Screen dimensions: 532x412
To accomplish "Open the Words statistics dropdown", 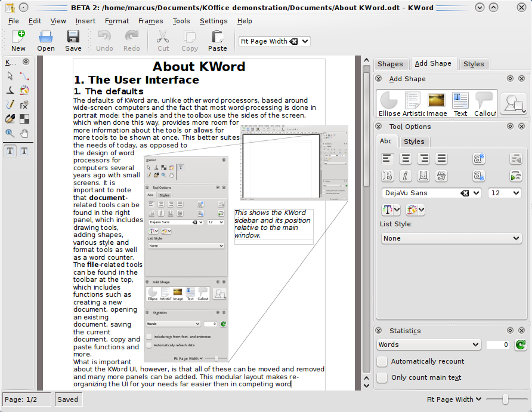I will click(428, 345).
